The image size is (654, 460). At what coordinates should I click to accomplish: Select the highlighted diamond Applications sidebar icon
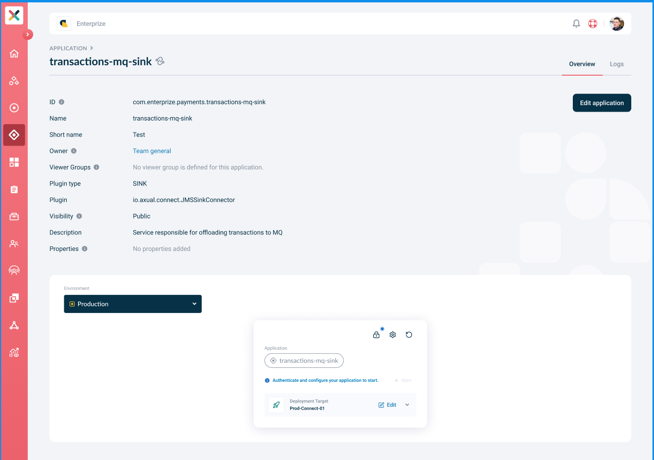pyautogui.click(x=14, y=135)
